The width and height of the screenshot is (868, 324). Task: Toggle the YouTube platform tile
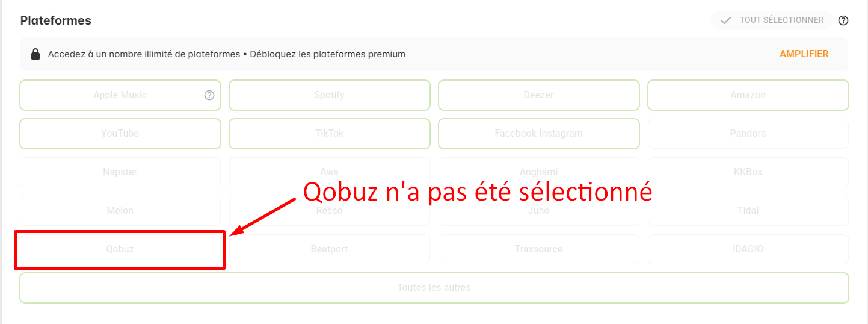120,134
